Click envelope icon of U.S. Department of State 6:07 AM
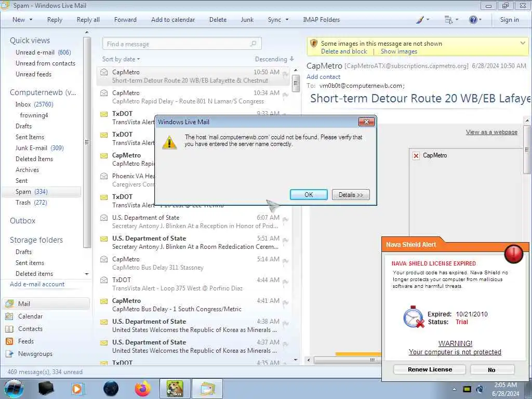532x399 pixels. click(104, 218)
